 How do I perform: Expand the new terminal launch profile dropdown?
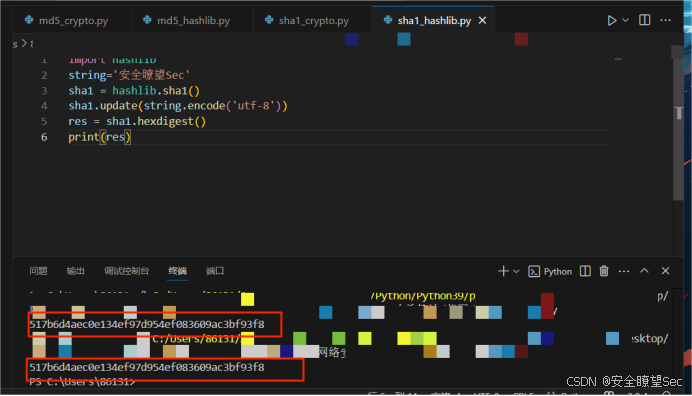(x=516, y=272)
